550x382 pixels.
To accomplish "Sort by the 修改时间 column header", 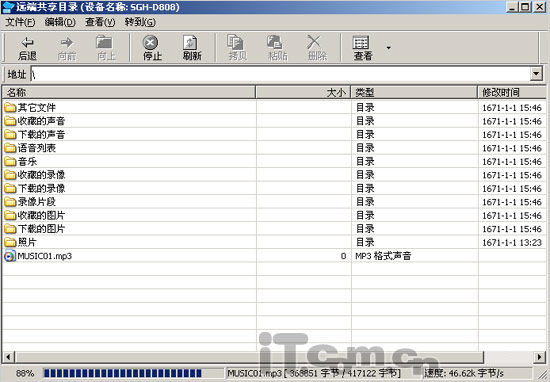I will pos(512,92).
